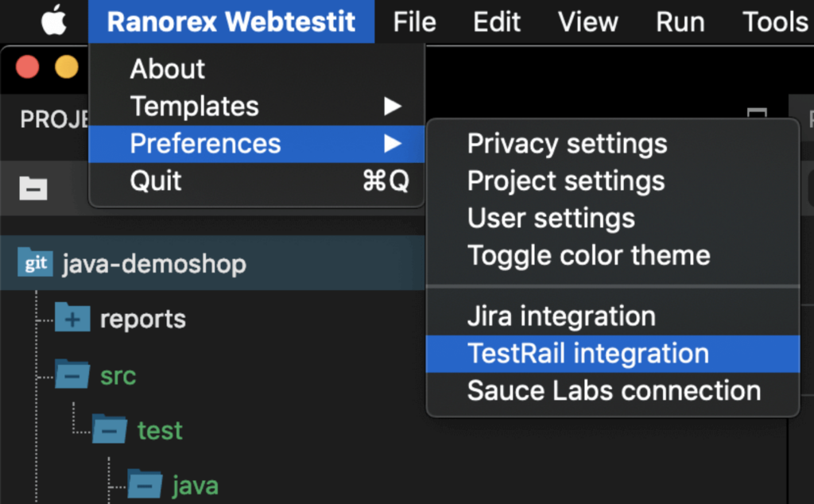This screenshot has height=504, width=814.
Task: Choose About from the app menu
Action: click(257, 69)
